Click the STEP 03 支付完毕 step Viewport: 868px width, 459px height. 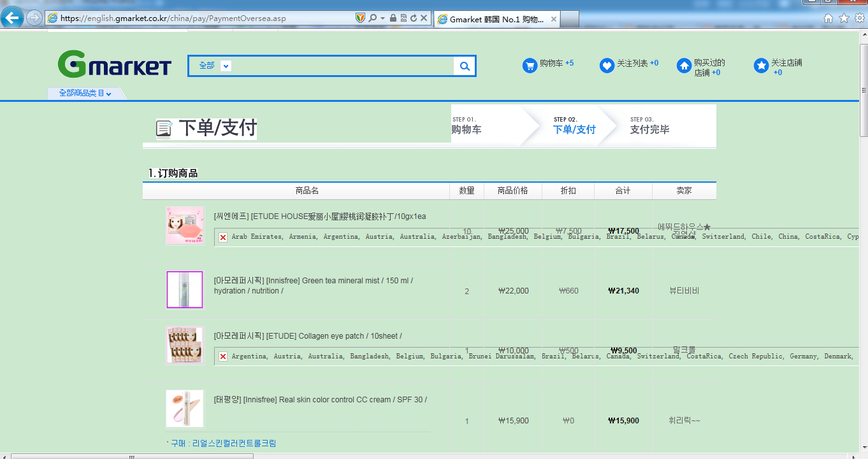649,125
